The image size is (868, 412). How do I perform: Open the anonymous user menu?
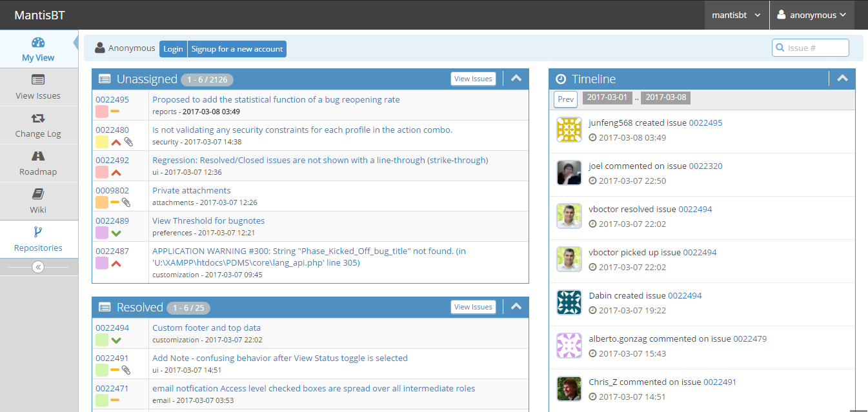(811, 15)
